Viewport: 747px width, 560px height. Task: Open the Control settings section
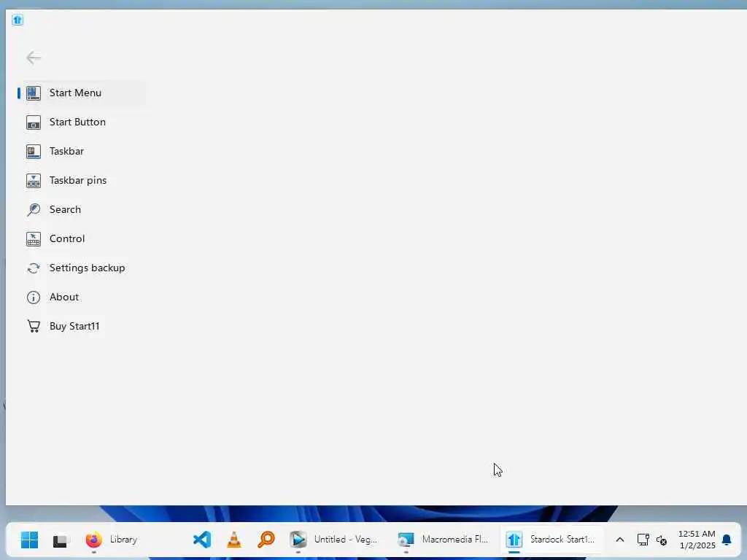(x=82, y=238)
